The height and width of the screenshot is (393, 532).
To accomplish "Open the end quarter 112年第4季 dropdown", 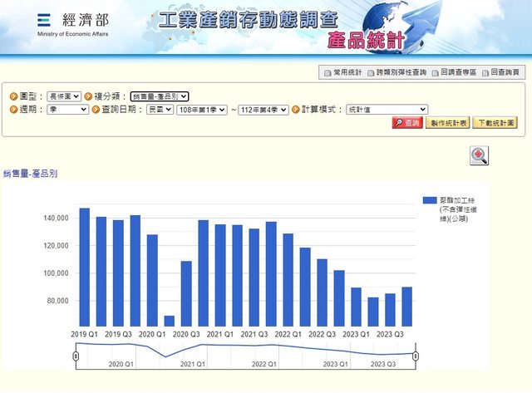I will (264, 109).
